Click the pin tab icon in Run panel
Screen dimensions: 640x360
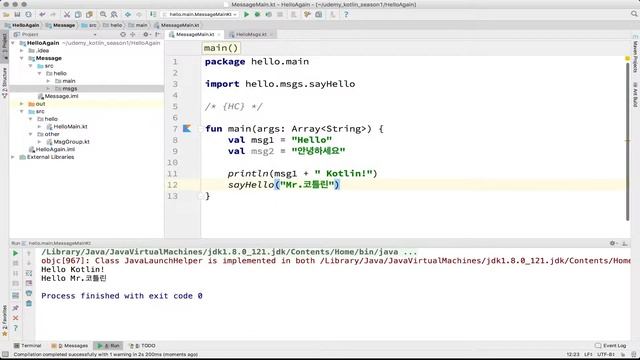[16, 308]
